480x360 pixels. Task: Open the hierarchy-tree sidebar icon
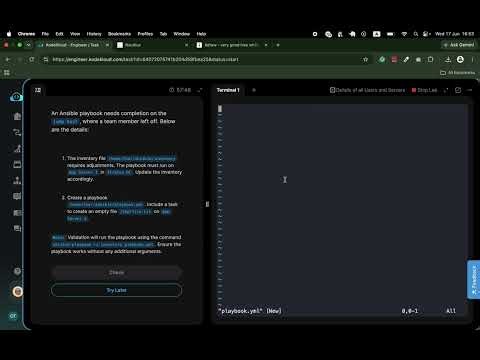pos(17,180)
